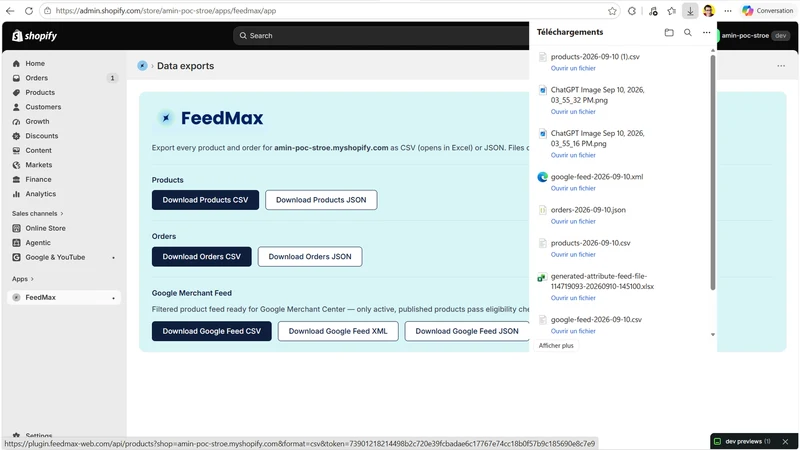Click browser extensions refresh-style icon

pyautogui.click(x=632, y=11)
